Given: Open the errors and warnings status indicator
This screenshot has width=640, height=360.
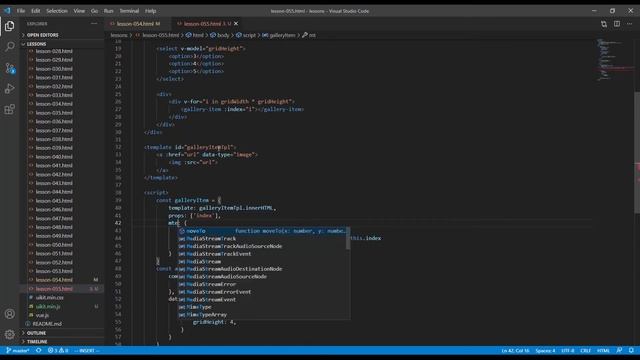Looking at the screenshot, I should coord(58,351).
